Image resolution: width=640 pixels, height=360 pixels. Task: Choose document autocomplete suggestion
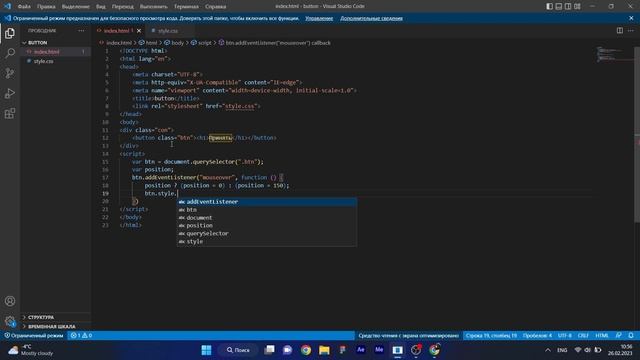267,218
